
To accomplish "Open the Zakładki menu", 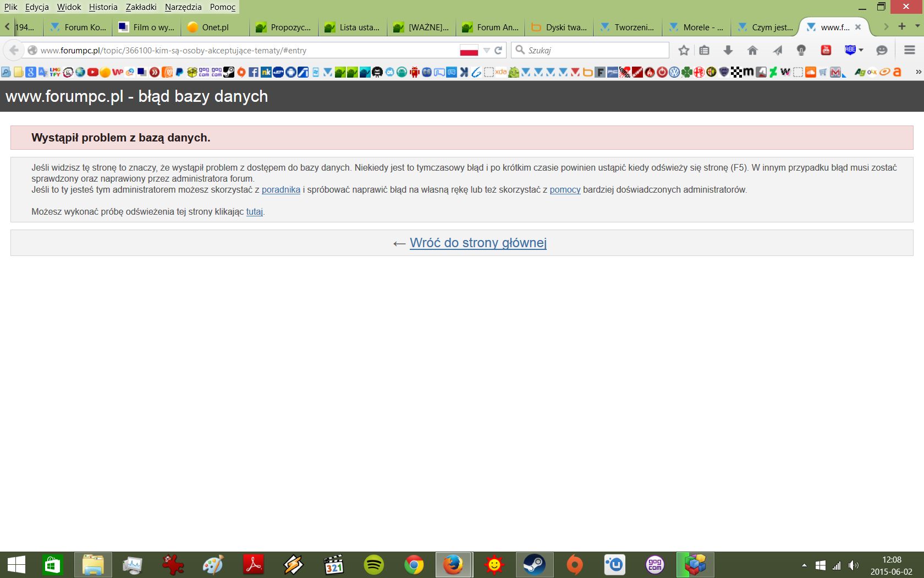I will coord(141,7).
